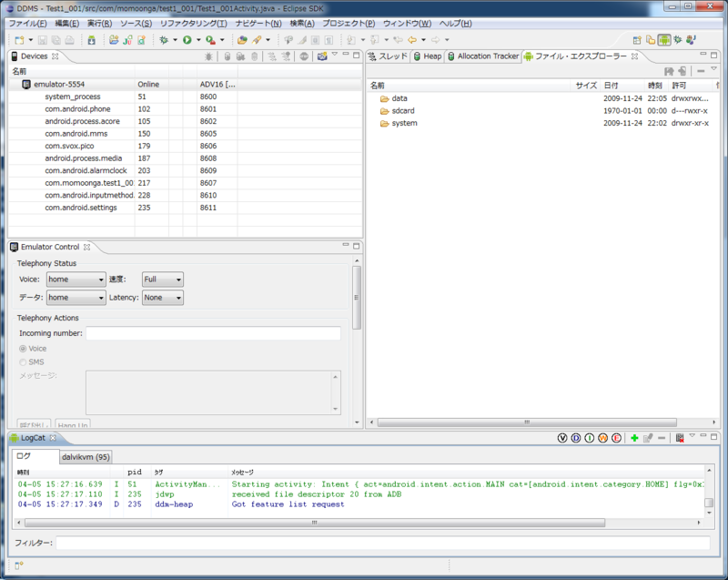Open the ファイル(F) menu
The height and width of the screenshot is (580, 728).
pos(28,24)
